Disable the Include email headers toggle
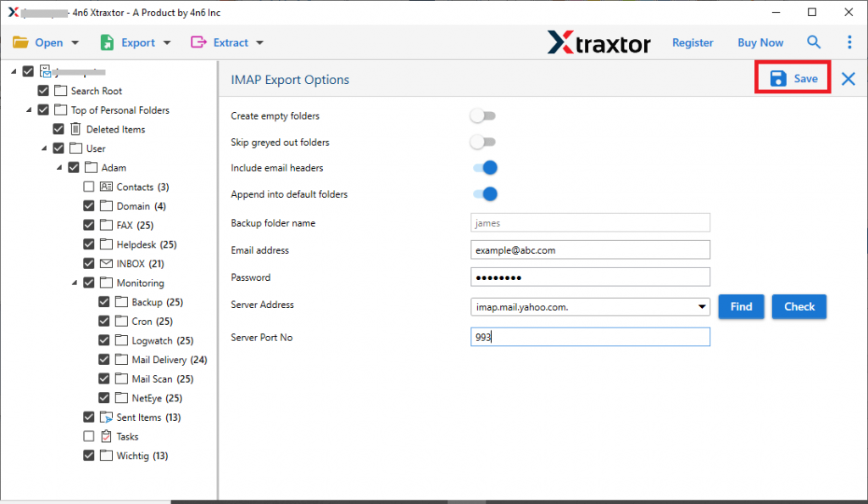The width and height of the screenshot is (868, 504). (x=484, y=168)
